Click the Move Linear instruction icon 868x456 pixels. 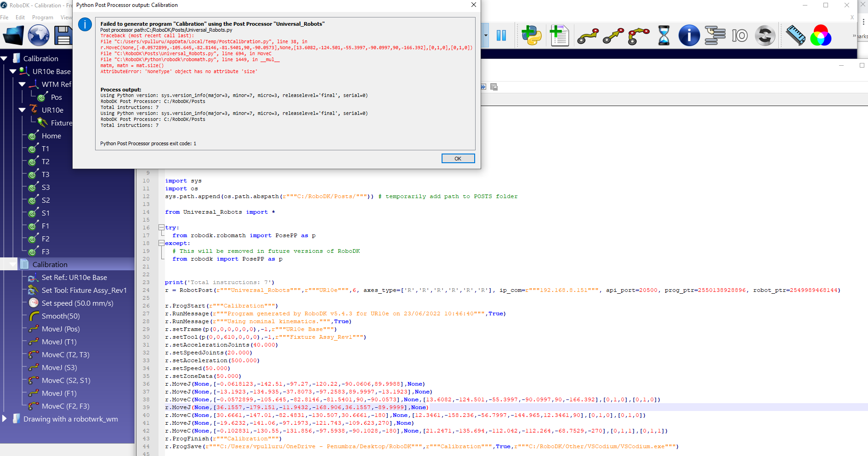pos(613,35)
